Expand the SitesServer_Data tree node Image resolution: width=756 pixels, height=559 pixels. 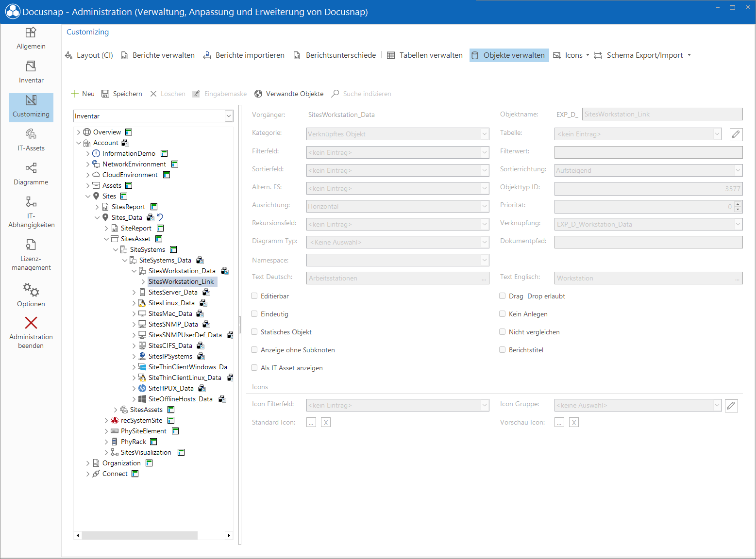(x=134, y=293)
